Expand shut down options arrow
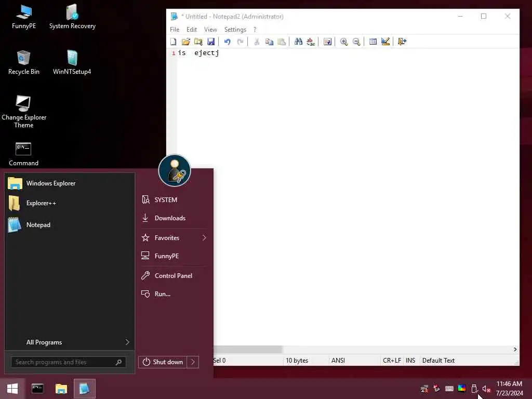This screenshot has width=532, height=399. [193, 362]
